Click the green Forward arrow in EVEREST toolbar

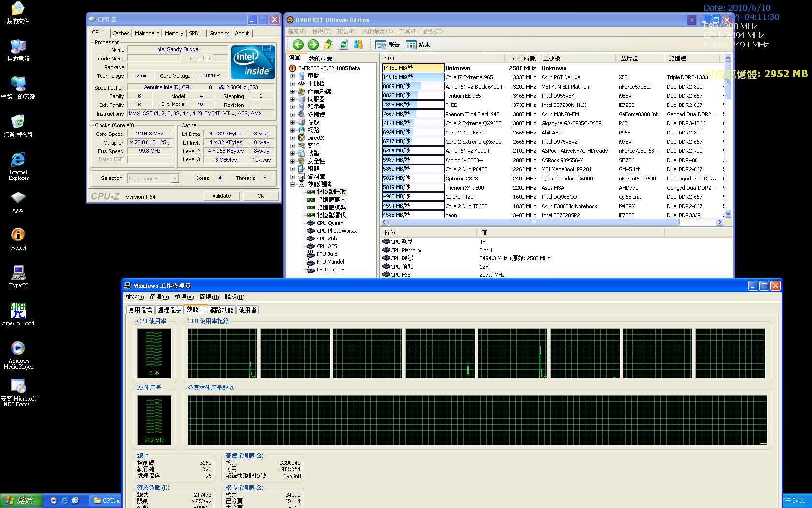click(313, 44)
